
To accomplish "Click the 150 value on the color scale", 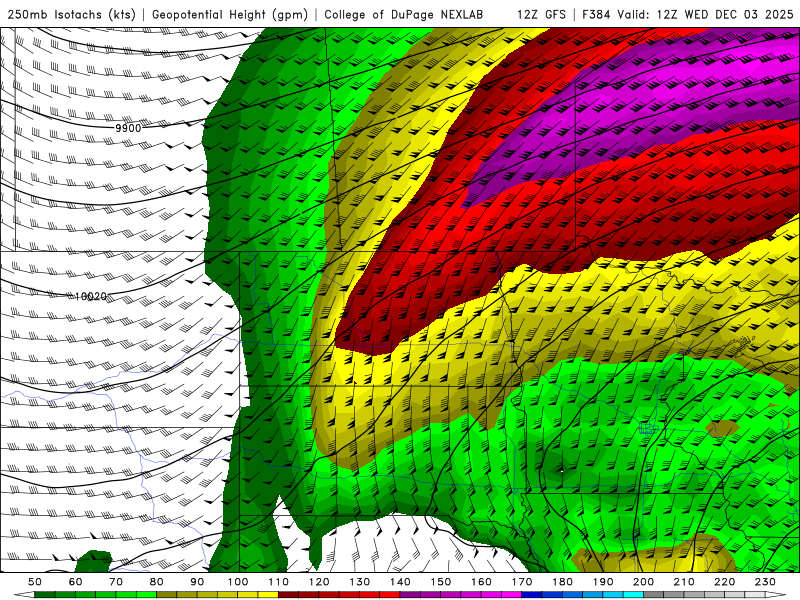I will click(x=440, y=582).
